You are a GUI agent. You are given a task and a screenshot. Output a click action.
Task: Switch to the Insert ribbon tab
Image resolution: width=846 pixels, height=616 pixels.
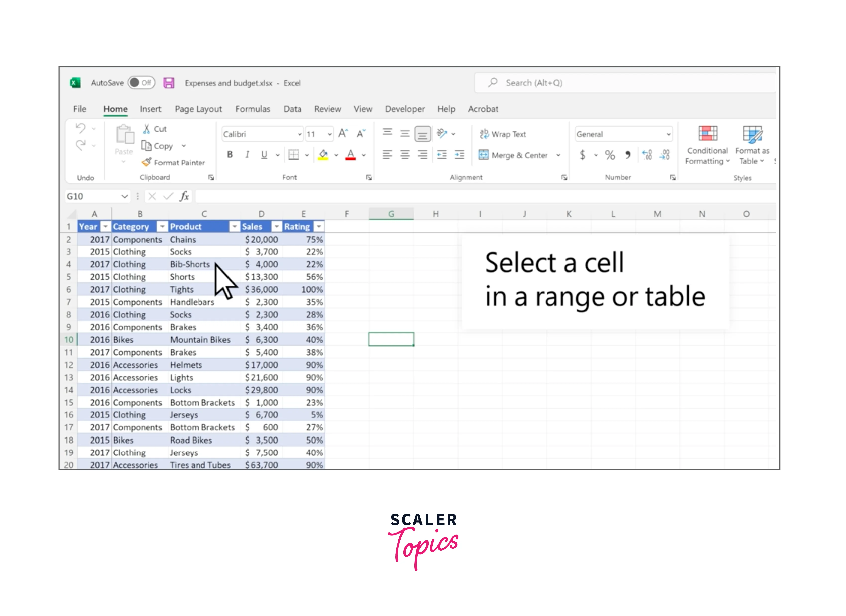[150, 109]
